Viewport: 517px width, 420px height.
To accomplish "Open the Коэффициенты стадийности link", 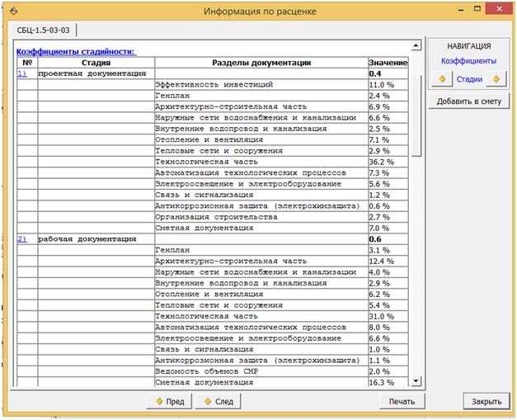I will (x=76, y=51).
